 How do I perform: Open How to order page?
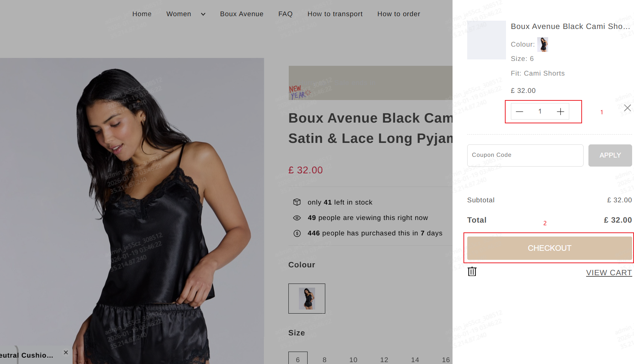pos(399,14)
